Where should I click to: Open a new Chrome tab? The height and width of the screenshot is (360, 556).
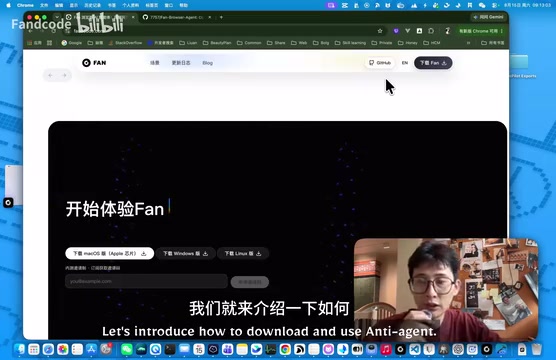click(221, 17)
